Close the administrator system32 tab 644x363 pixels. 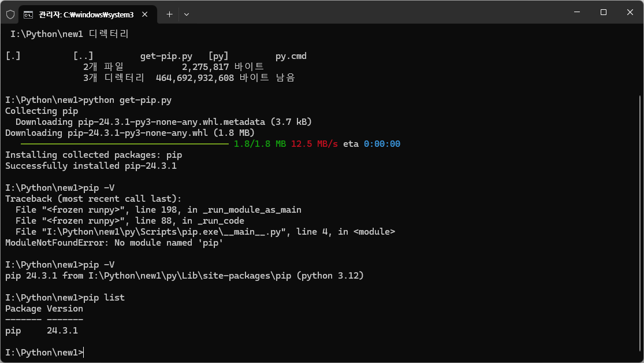[x=145, y=14]
